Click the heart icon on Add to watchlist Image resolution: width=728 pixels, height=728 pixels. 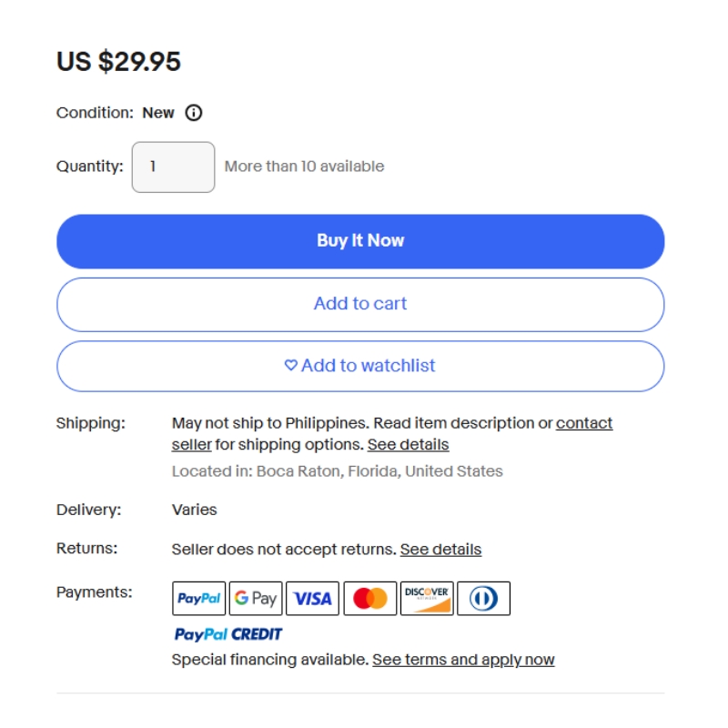click(290, 365)
